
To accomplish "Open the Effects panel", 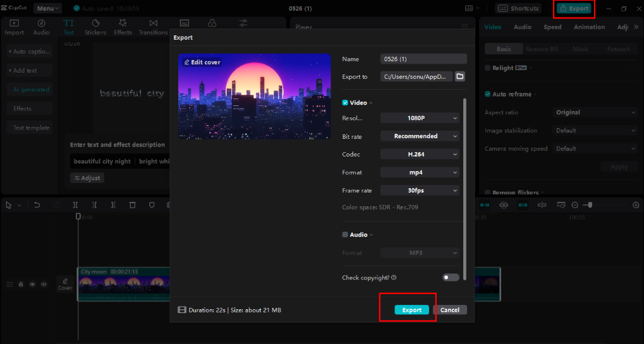I will (x=123, y=28).
